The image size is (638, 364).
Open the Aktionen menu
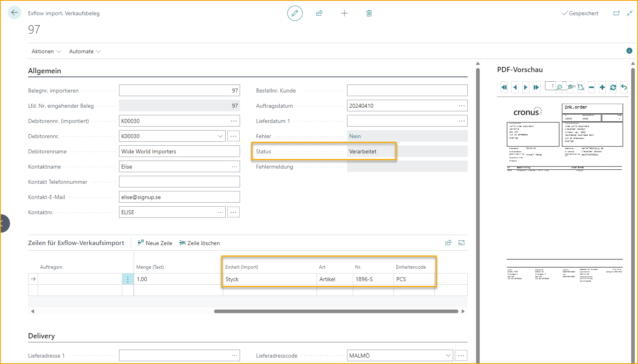pyautogui.click(x=46, y=51)
